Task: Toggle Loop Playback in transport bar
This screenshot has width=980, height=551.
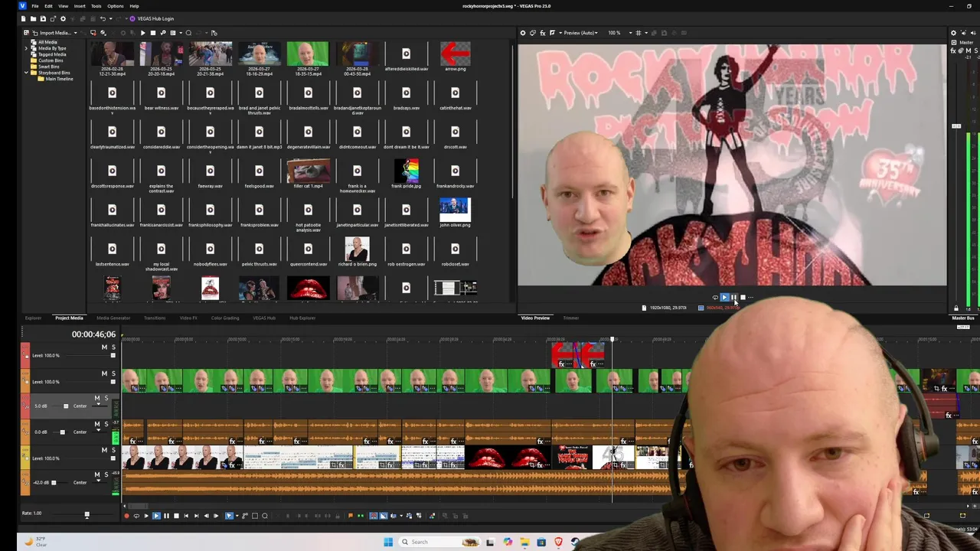Action: point(136,516)
